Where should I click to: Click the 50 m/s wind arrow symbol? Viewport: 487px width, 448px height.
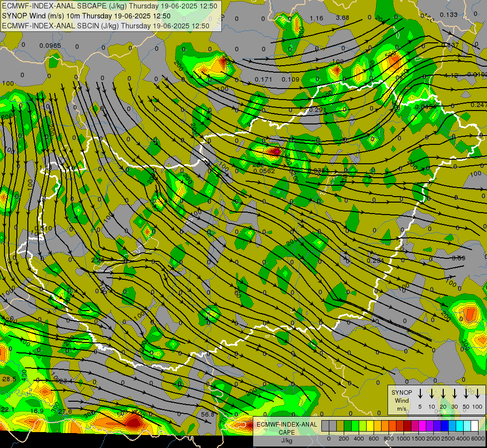[466, 394]
